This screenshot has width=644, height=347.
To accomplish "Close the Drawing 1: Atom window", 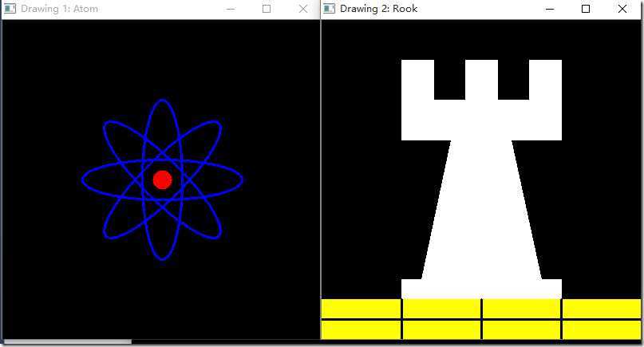I will [303, 9].
